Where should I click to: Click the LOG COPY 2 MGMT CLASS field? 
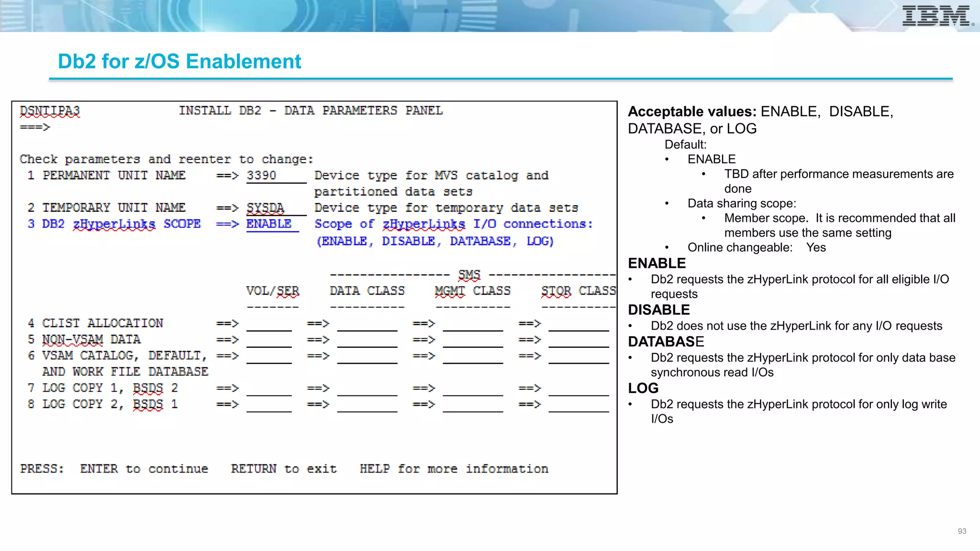coord(473,405)
